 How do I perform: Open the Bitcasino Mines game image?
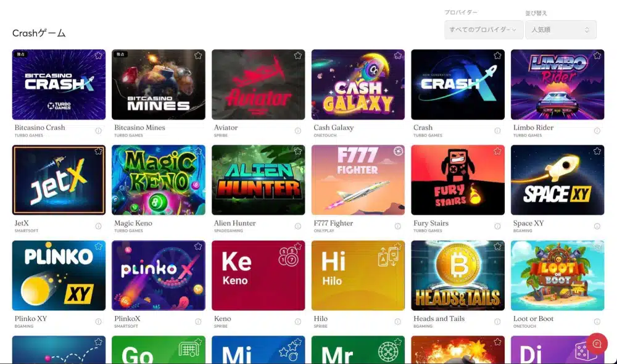(158, 85)
